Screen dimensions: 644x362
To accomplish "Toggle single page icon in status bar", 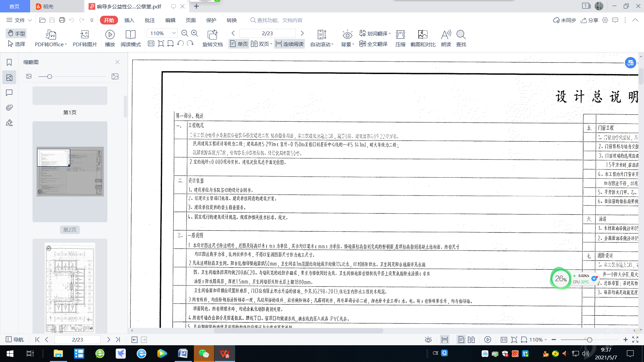I will point(461,340).
